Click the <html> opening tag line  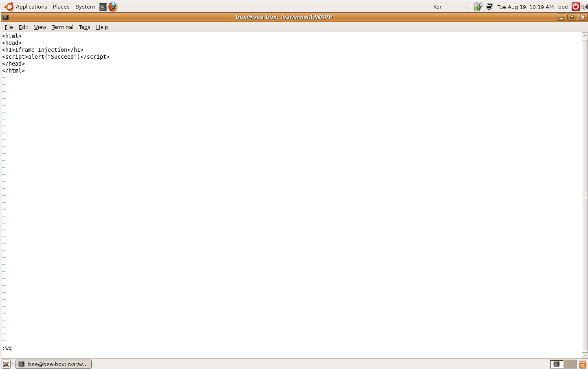point(12,36)
